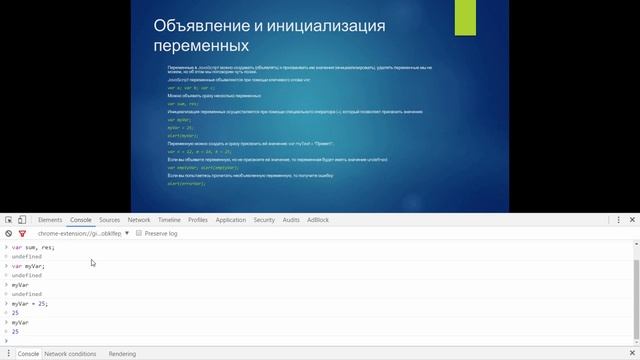Select the drawer Console tab

(x=28, y=353)
